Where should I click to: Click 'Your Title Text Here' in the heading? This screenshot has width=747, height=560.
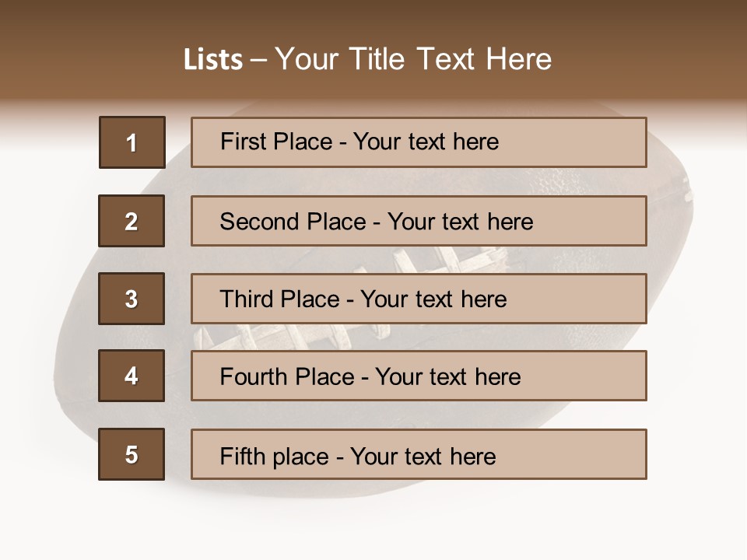click(413, 59)
